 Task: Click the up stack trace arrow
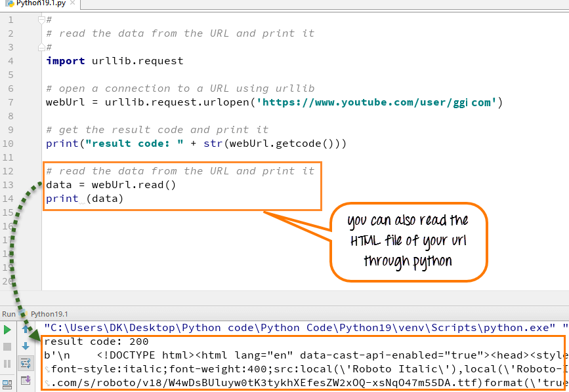26,330
